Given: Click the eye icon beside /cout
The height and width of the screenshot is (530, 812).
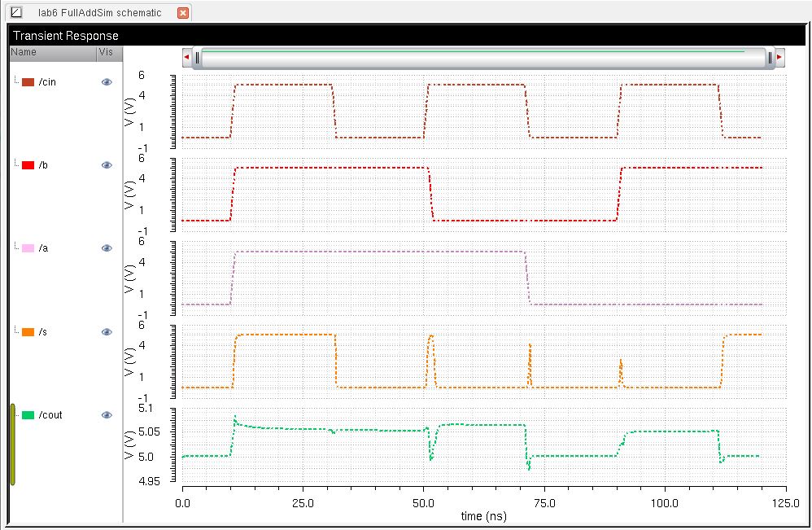Looking at the screenshot, I should [107, 415].
